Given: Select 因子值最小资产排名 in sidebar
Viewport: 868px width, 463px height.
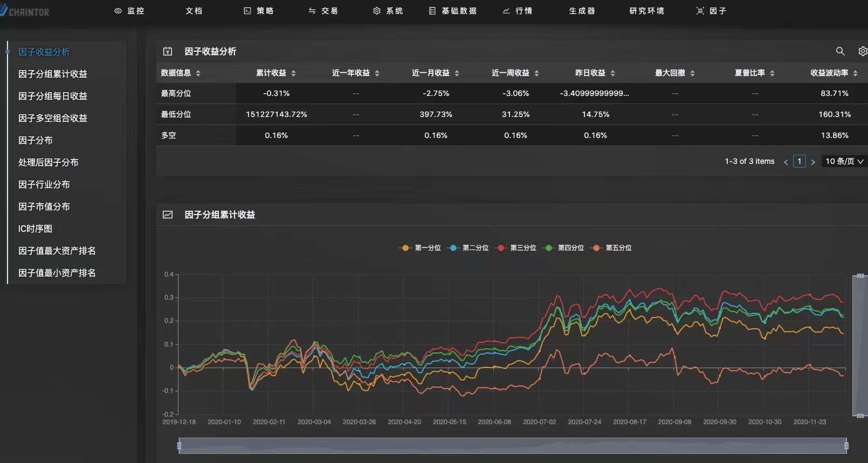Looking at the screenshot, I should tap(57, 273).
